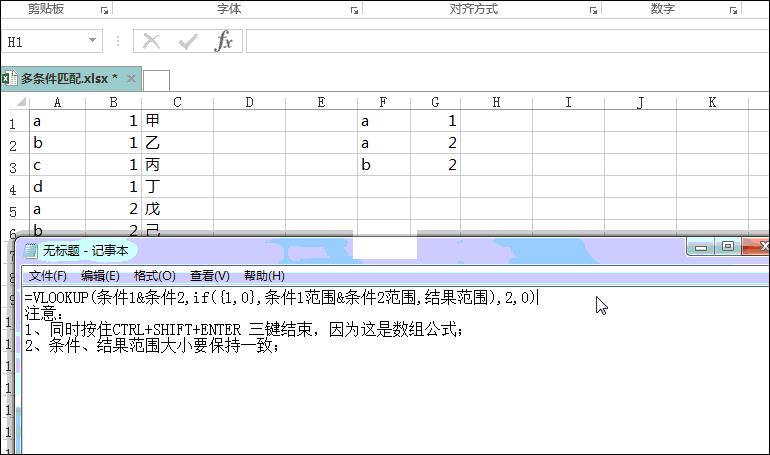The image size is (770, 455).
Task: Close the Notepad window
Action: (x=757, y=246)
